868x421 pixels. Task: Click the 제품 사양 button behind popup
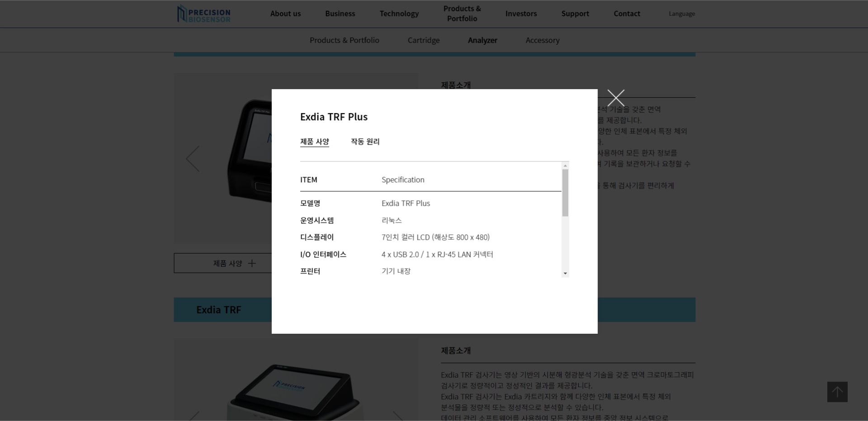coord(223,263)
